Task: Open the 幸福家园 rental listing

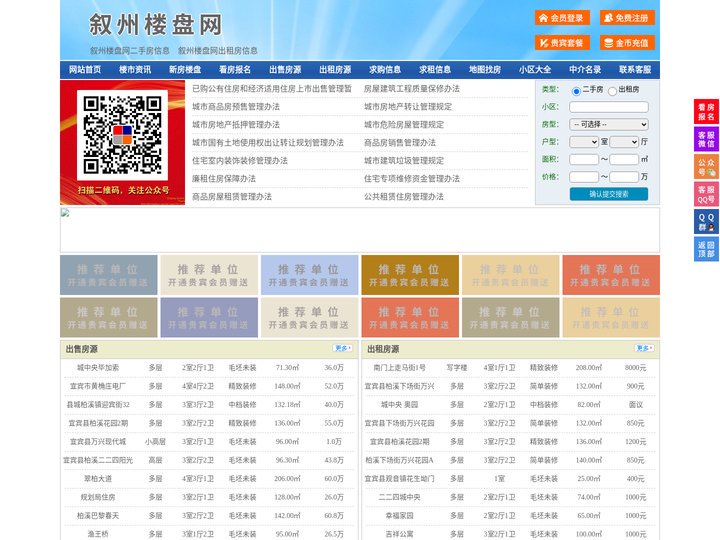Action: click(399, 516)
